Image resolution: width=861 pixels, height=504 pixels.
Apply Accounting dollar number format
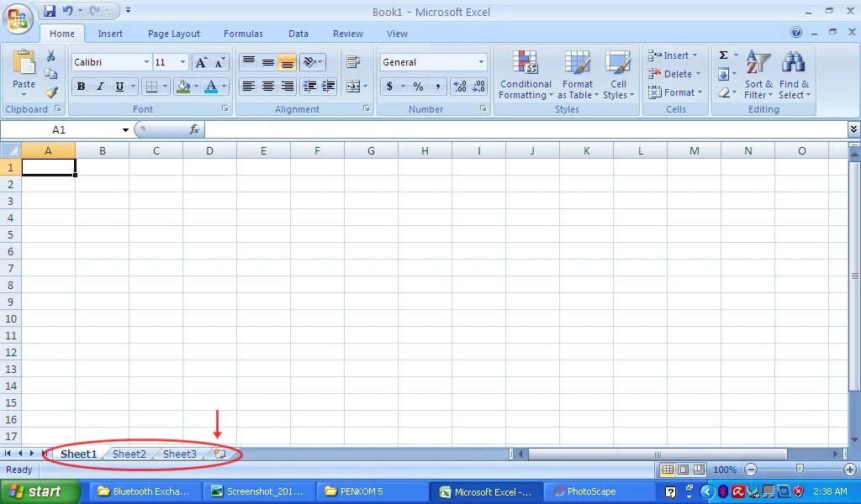[x=389, y=87]
